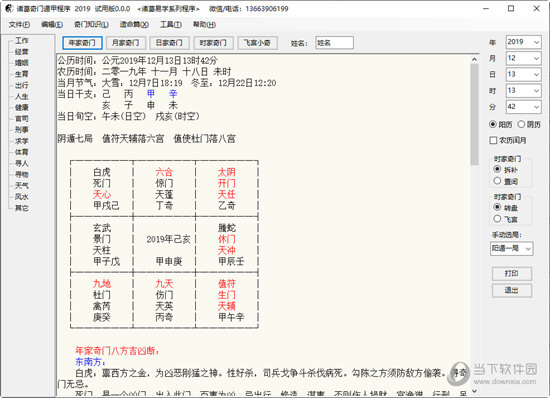The image size is (550, 398).
Task: Click the 白虎 text in the top-left palace
Action: (x=102, y=172)
